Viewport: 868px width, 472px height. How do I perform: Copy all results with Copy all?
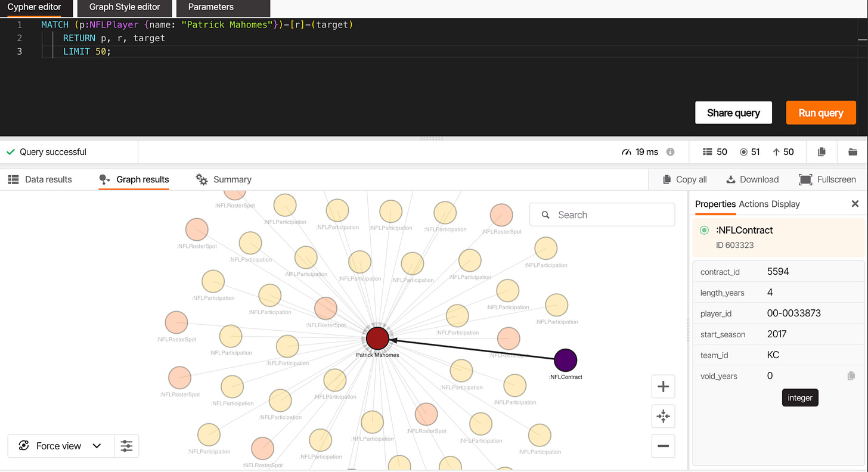click(x=685, y=179)
